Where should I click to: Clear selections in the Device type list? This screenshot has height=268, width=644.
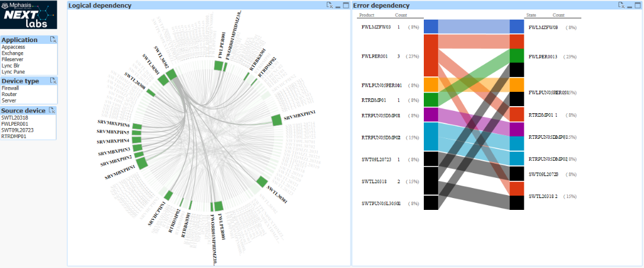coord(53,81)
